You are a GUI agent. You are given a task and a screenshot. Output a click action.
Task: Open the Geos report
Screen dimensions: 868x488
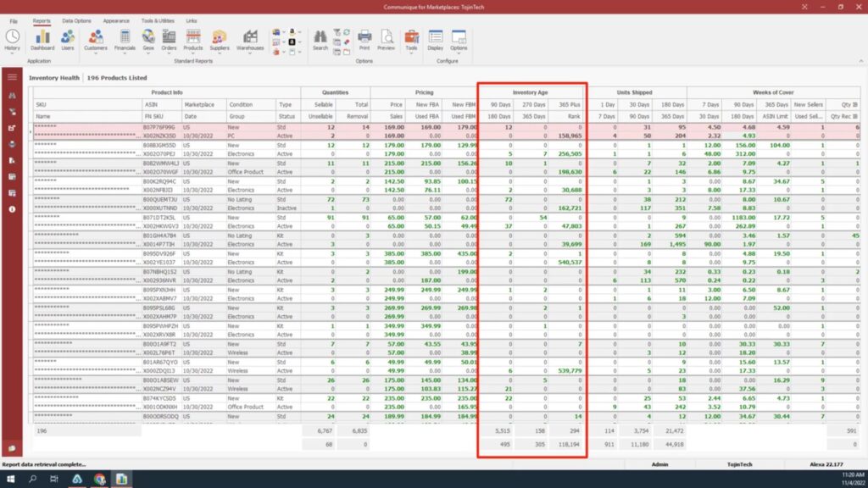(x=147, y=38)
